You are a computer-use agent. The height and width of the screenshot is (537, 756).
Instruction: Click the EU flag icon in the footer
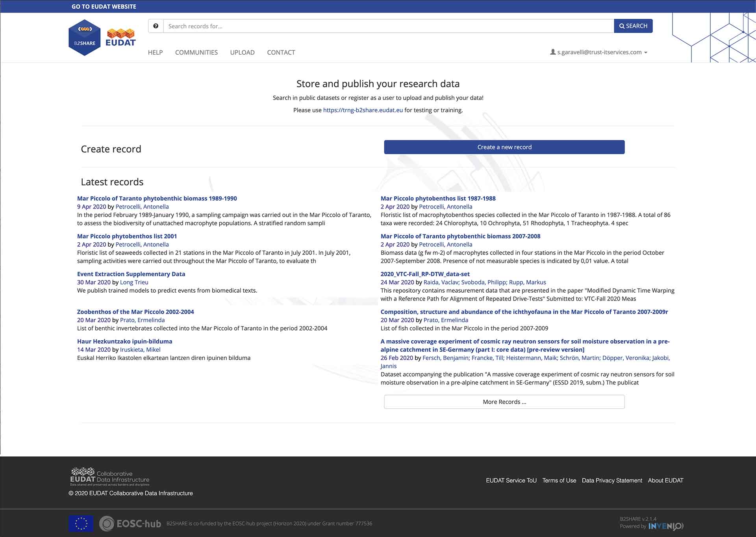click(x=81, y=523)
